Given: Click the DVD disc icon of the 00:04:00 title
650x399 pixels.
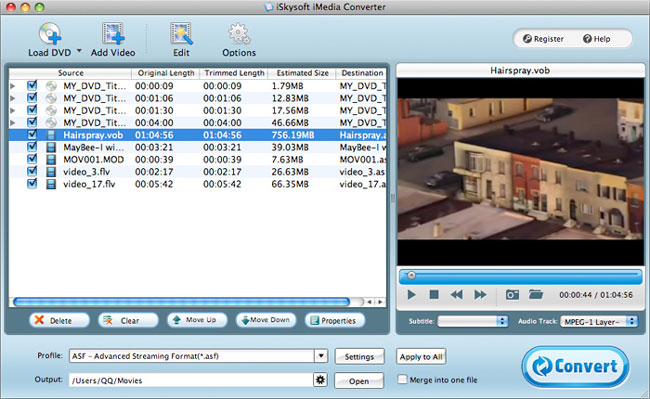Looking at the screenshot, I should (x=51, y=123).
